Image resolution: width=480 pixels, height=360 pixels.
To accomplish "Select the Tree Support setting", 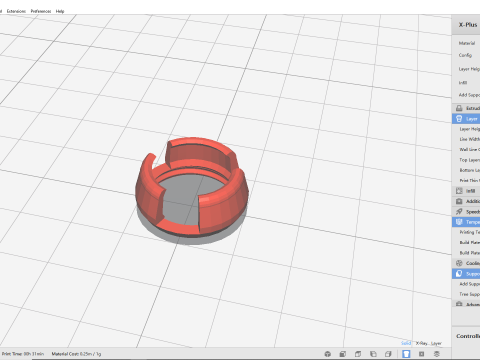I will pyautogui.click(x=470, y=294).
